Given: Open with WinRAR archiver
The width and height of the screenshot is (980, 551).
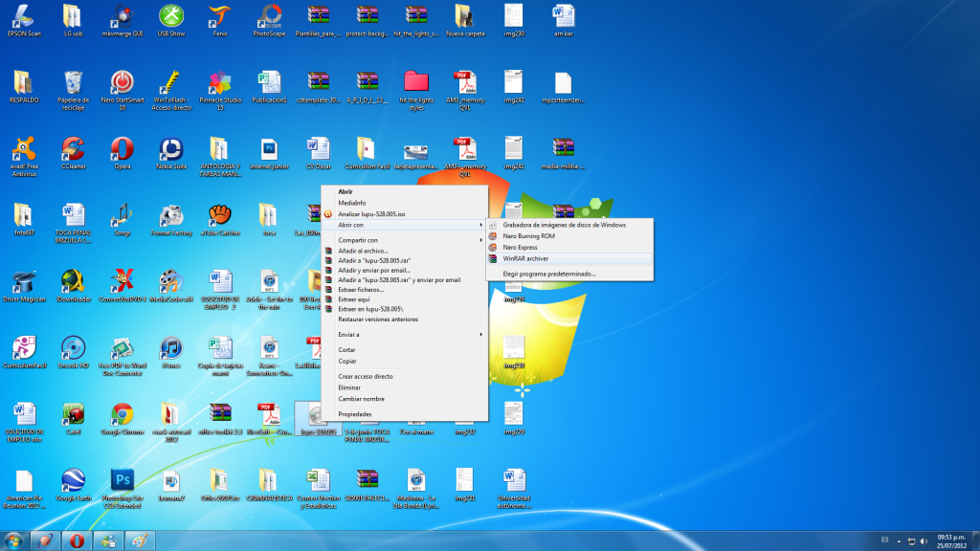Looking at the screenshot, I should pos(569,258).
